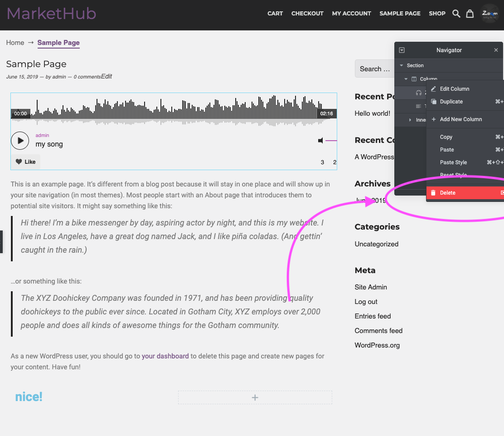Close the Navigator panel
Image resolution: width=504 pixels, height=436 pixels.
pyautogui.click(x=496, y=50)
